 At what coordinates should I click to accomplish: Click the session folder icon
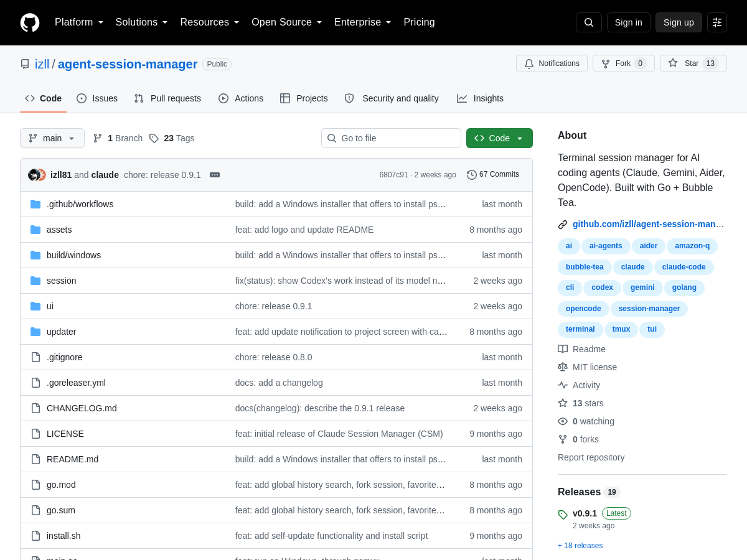tap(35, 281)
